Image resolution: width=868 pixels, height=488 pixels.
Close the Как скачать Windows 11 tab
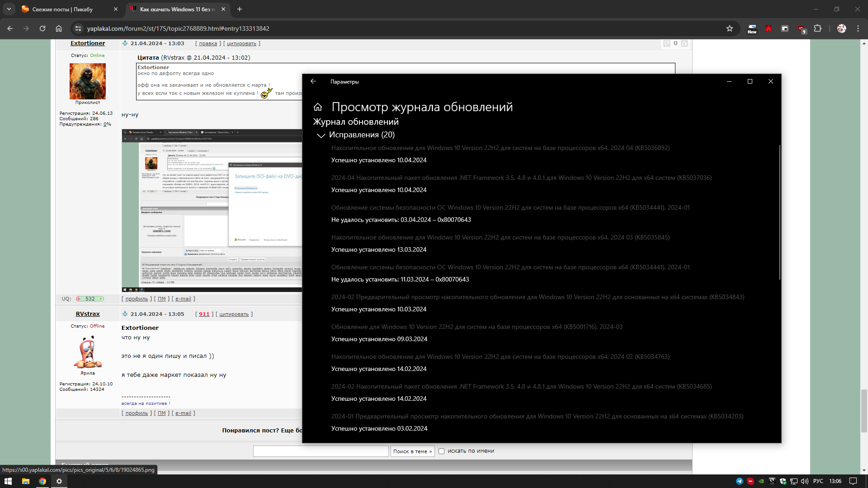[223, 9]
